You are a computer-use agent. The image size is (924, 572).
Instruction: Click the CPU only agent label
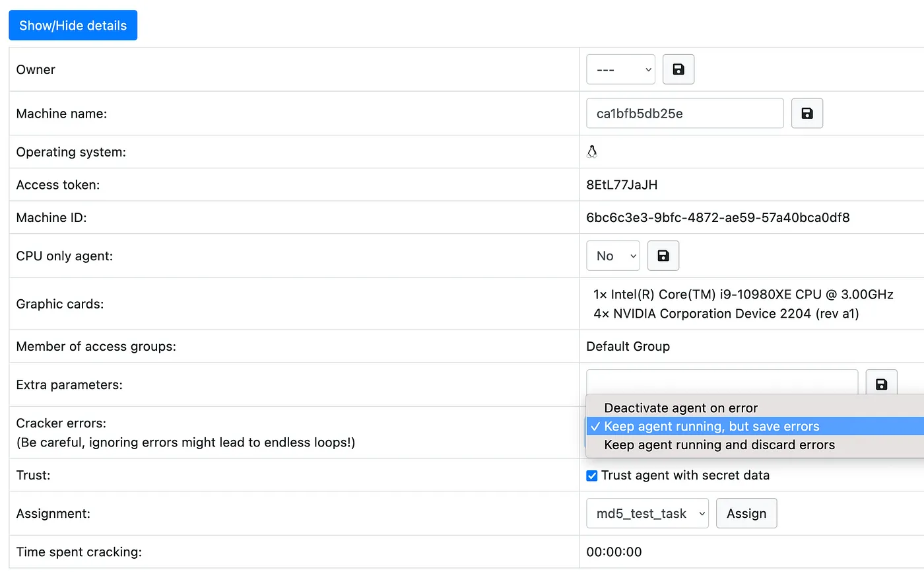pyautogui.click(x=64, y=256)
